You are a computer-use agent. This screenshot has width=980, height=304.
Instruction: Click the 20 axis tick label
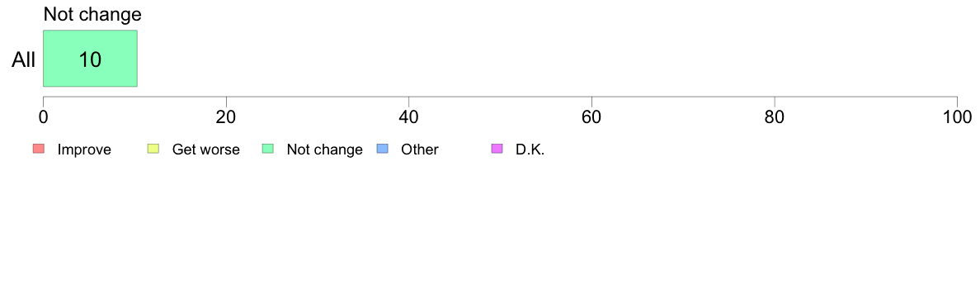[x=226, y=117]
